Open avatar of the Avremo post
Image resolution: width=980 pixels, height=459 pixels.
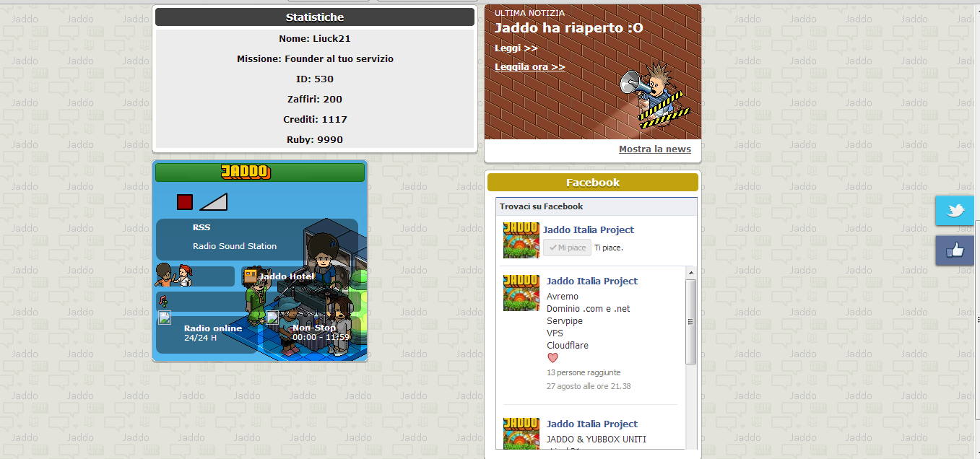[521, 292]
